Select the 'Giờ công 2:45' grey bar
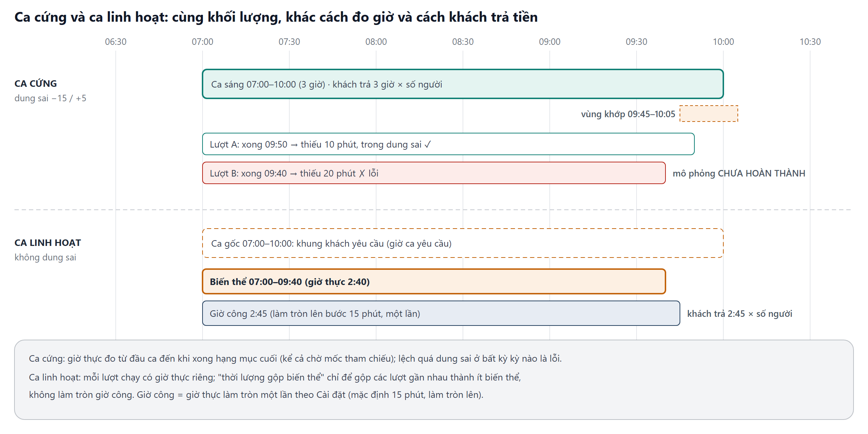868x434 pixels. tap(441, 313)
